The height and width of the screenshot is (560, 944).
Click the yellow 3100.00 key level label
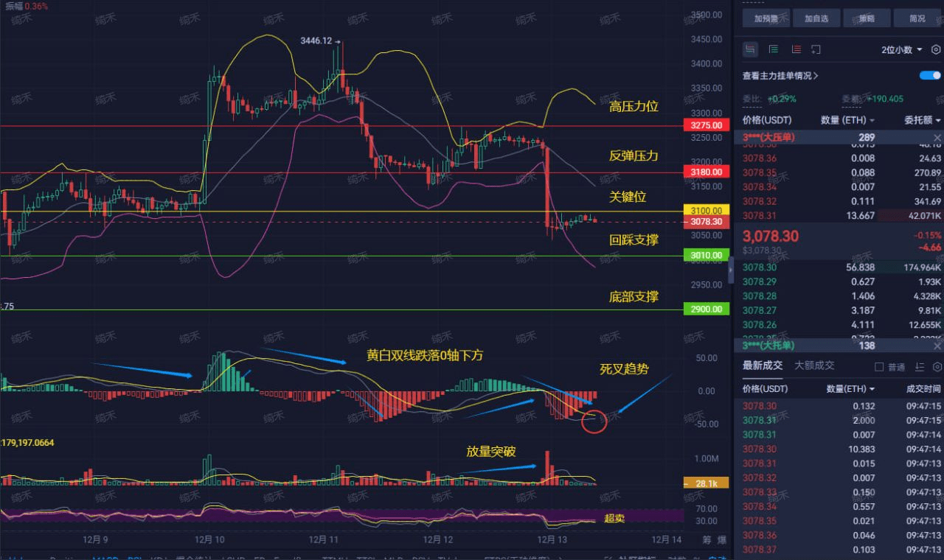[707, 210]
